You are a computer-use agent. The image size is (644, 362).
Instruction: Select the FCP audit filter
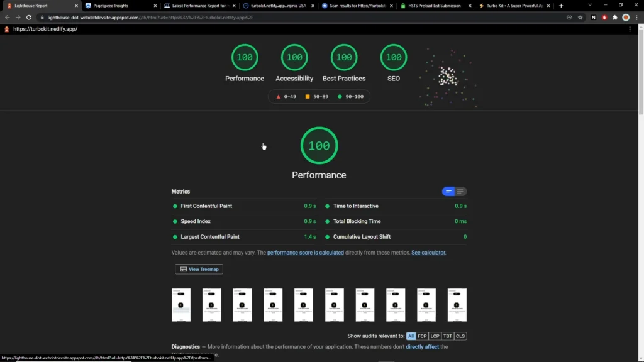tap(422, 336)
